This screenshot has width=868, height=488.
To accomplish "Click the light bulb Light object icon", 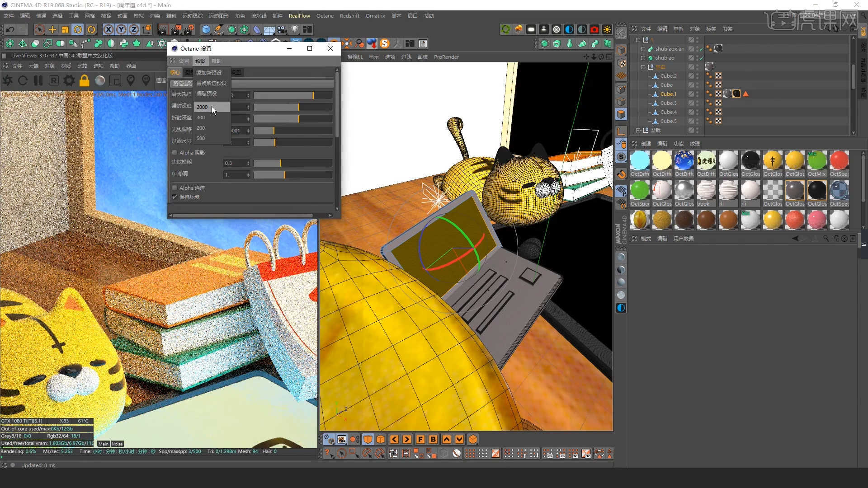I will [x=295, y=30].
